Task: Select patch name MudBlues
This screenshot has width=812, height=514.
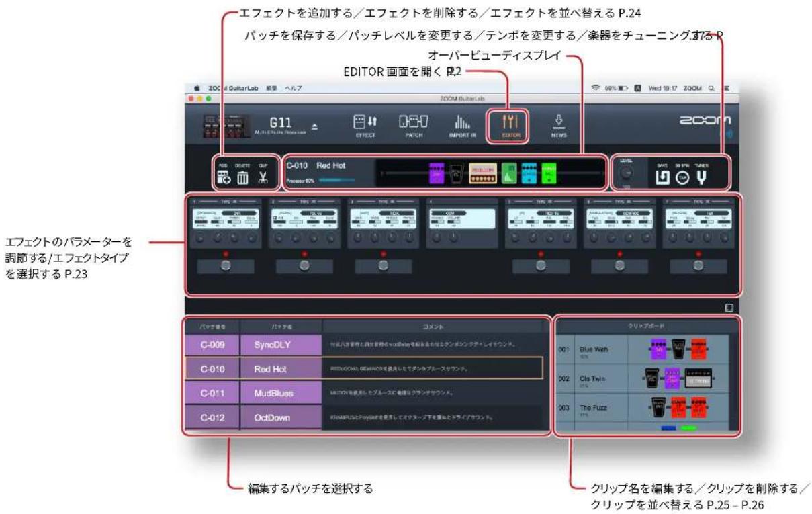Action: click(x=281, y=392)
